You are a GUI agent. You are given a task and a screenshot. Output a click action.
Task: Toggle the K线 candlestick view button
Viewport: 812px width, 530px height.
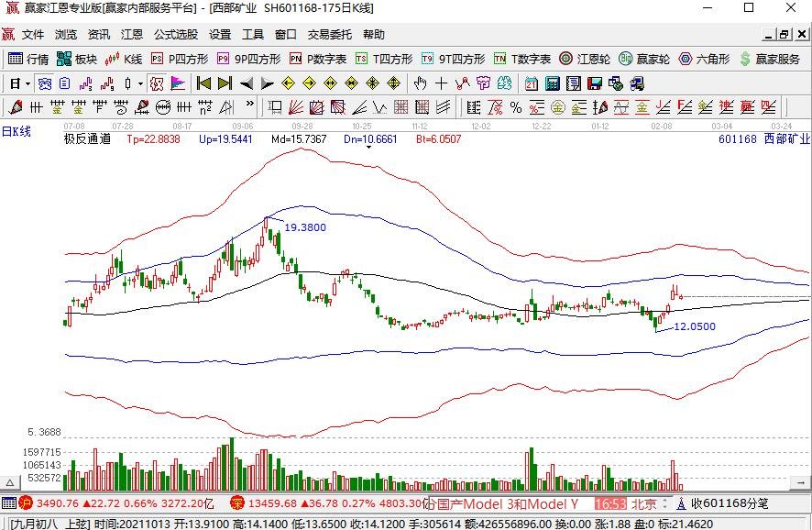(x=123, y=59)
